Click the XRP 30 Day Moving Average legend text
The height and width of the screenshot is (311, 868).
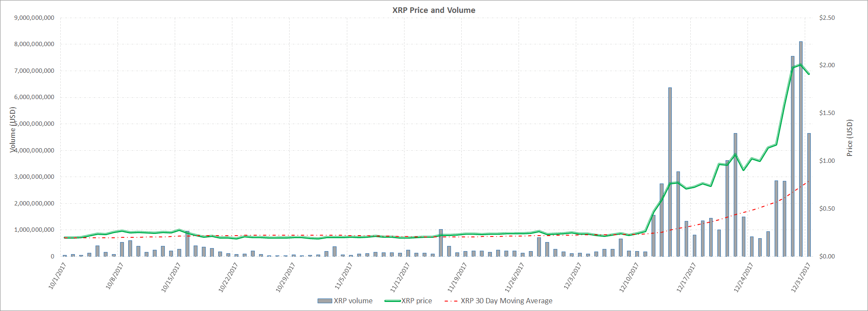tap(507, 301)
